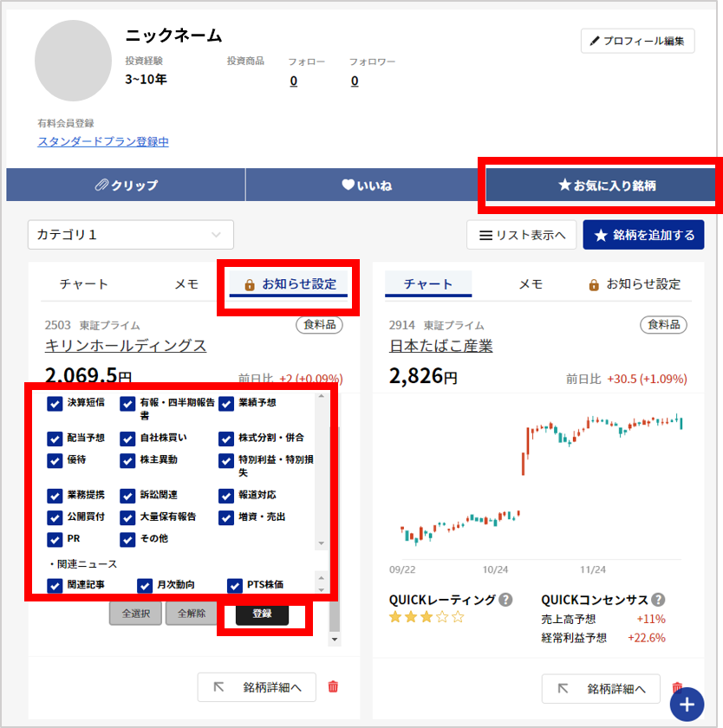Switch to the クリップ tab
The image size is (723, 728).
(126, 185)
